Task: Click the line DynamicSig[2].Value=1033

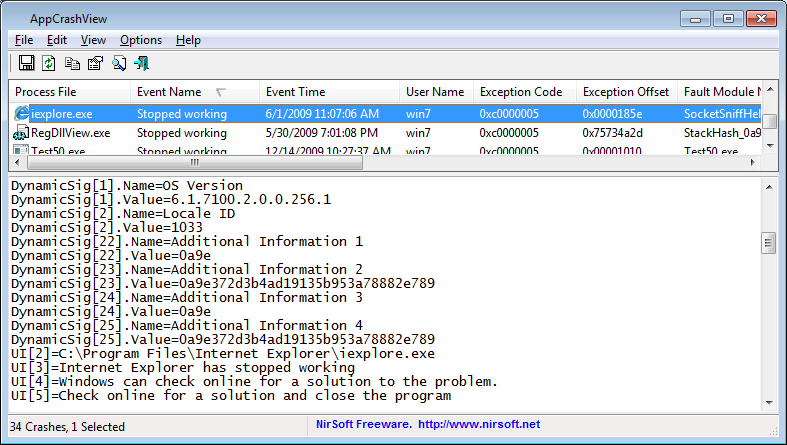Action: click(x=107, y=228)
